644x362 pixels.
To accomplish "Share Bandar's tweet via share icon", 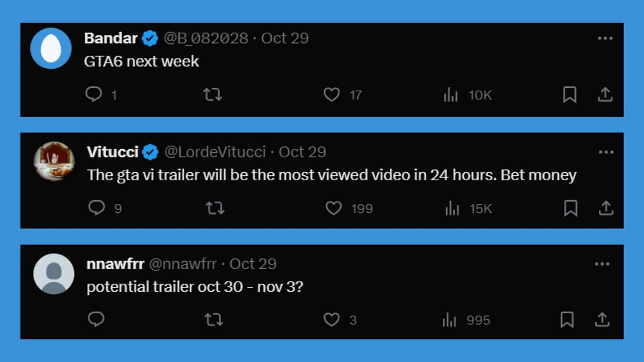I will click(x=605, y=95).
